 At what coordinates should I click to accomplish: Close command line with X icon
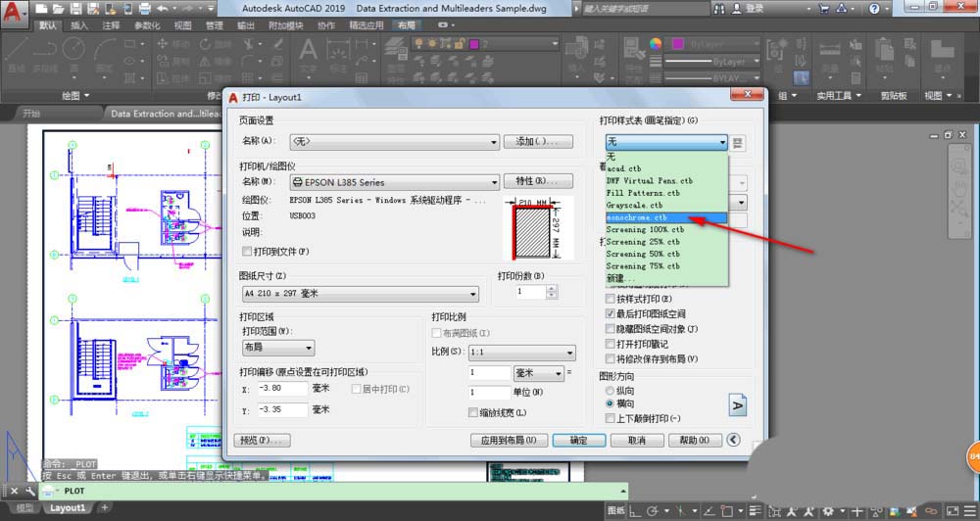[x=12, y=490]
